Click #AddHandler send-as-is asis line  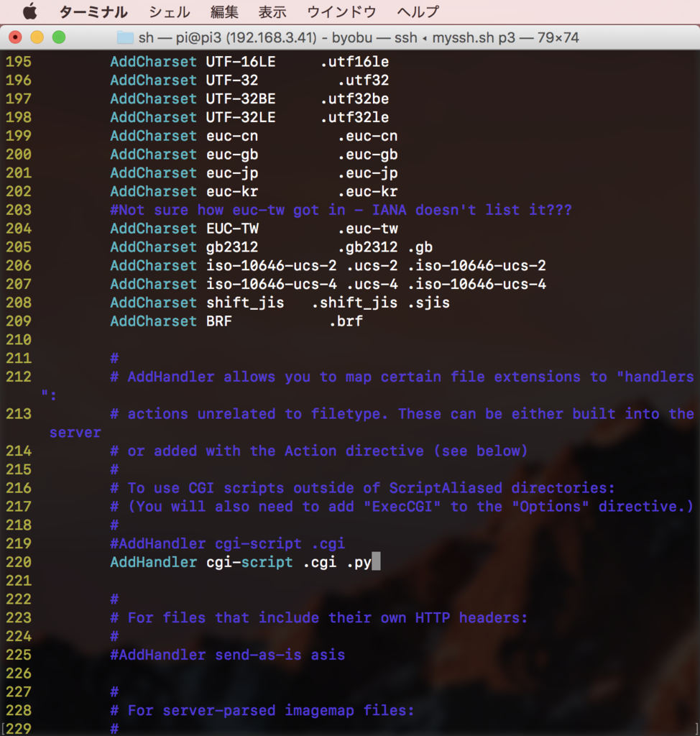pos(228,655)
